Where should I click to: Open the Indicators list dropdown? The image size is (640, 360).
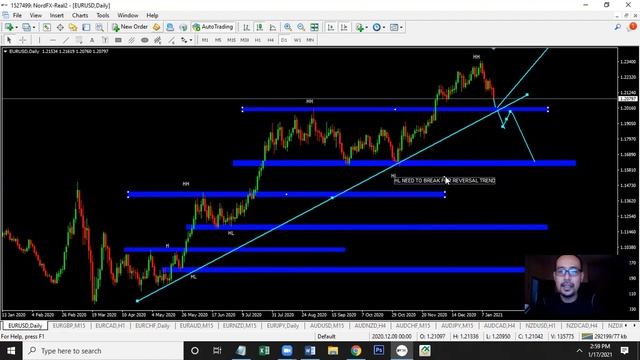click(361, 27)
